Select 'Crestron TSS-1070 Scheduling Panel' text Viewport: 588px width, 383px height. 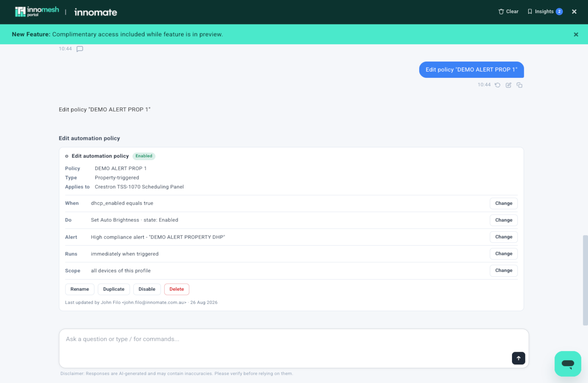139,187
